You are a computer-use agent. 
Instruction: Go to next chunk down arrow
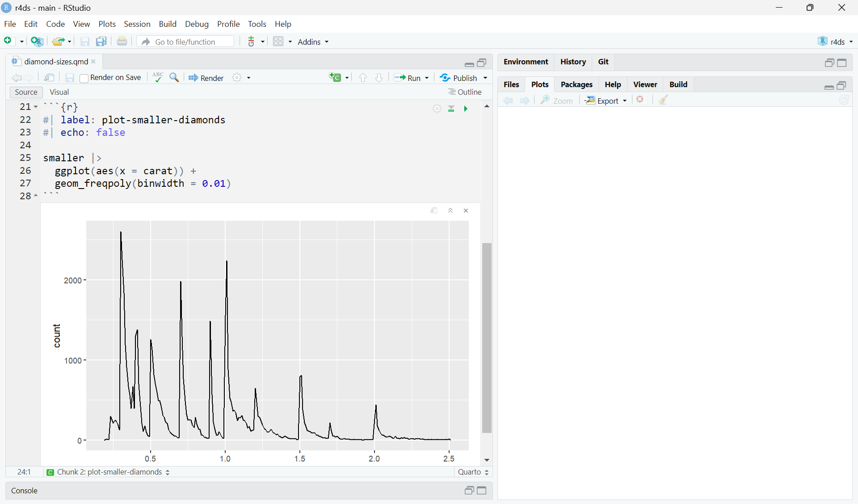(x=379, y=78)
